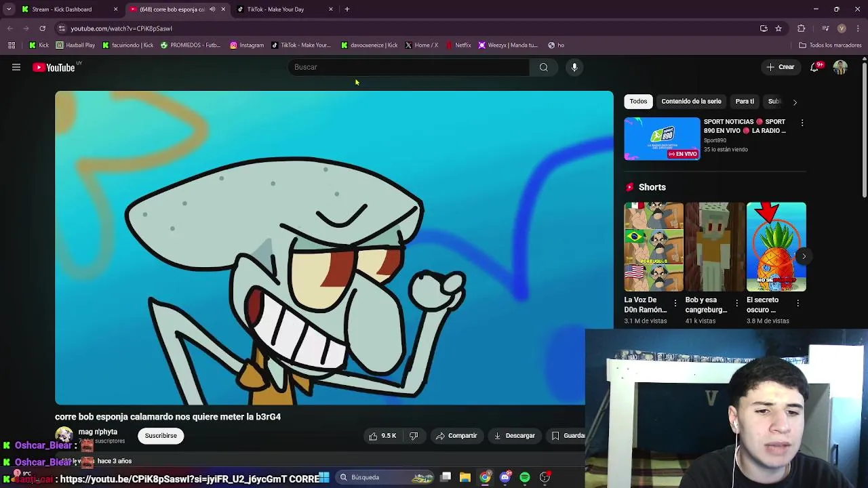Viewport: 868px width, 488px height.
Task: Open File Explorer from the taskbar
Action: tap(465, 477)
